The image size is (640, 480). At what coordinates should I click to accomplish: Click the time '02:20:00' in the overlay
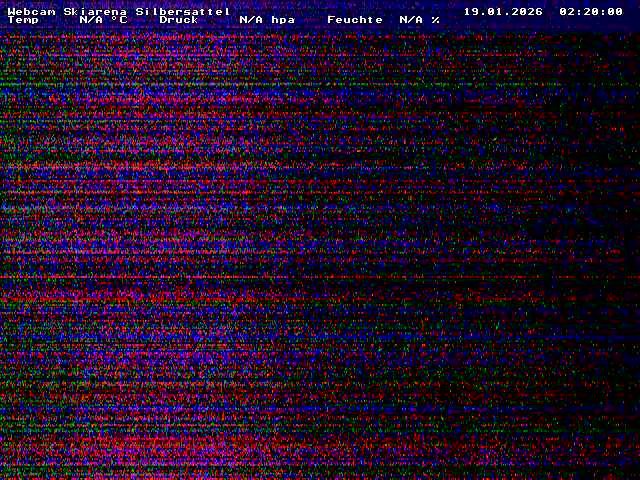[591, 11]
